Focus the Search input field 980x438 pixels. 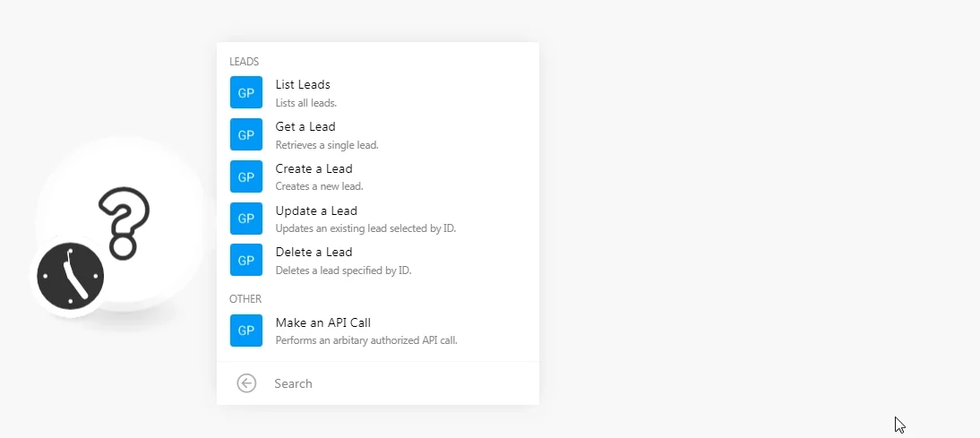pyautogui.click(x=400, y=383)
